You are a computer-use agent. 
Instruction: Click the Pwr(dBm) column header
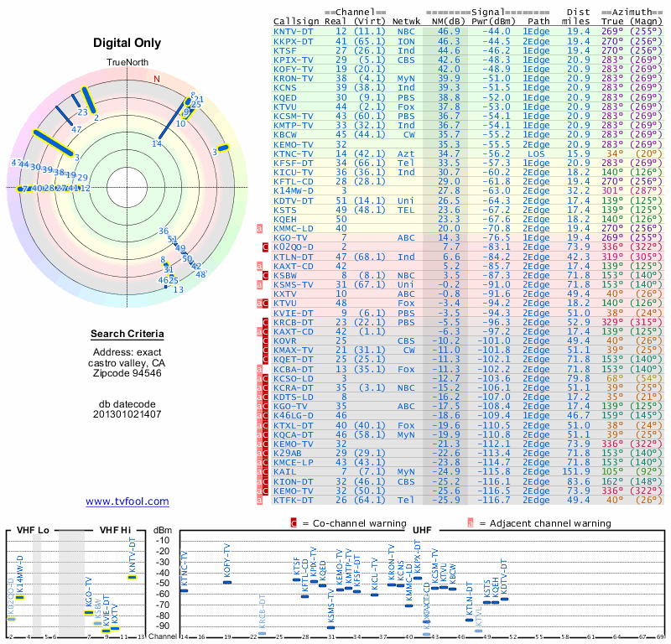tap(493, 22)
